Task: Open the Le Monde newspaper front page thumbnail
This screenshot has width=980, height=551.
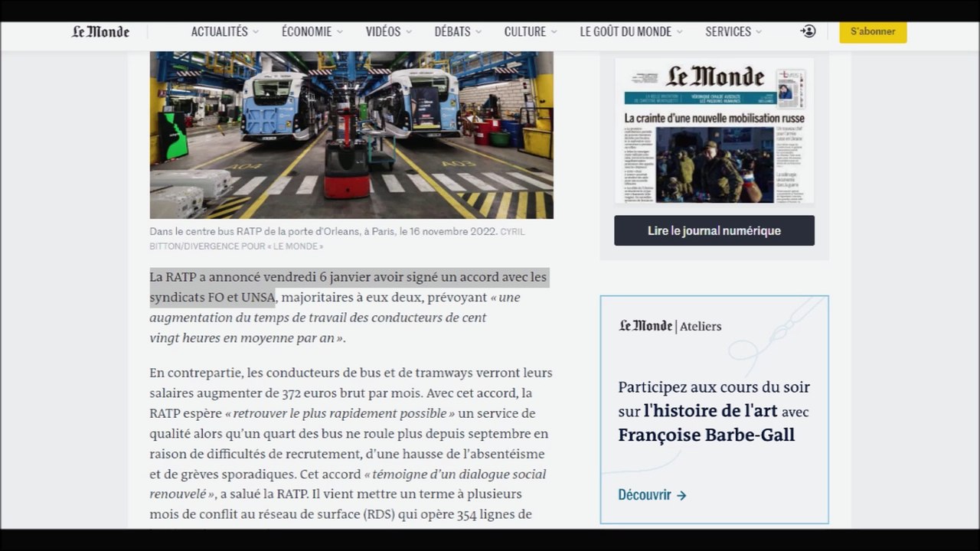Action: click(x=714, y=131)
